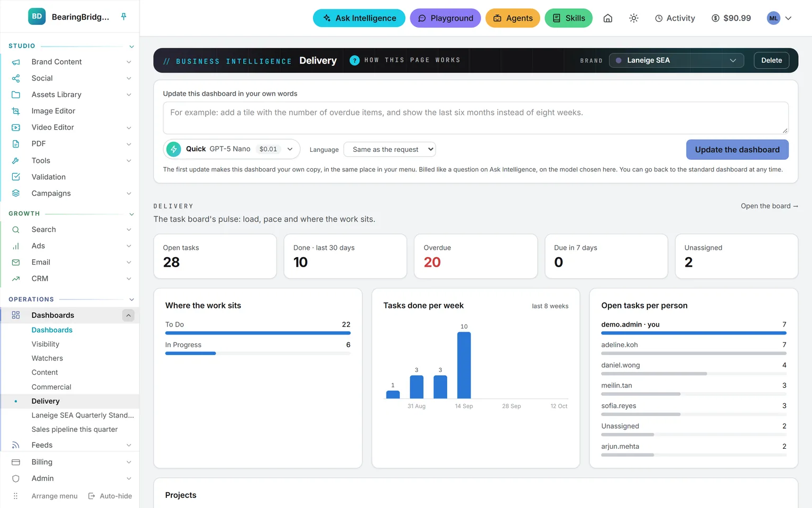This screenshot has height=508, width=812.
Task: Click the Tools wrench icon
Action: tap(16, 160)
